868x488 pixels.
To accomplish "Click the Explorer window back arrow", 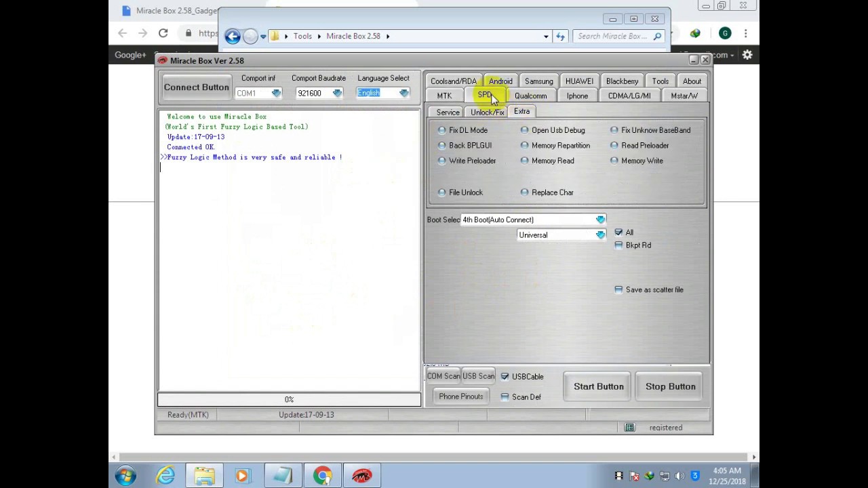I will coord(233,37).
